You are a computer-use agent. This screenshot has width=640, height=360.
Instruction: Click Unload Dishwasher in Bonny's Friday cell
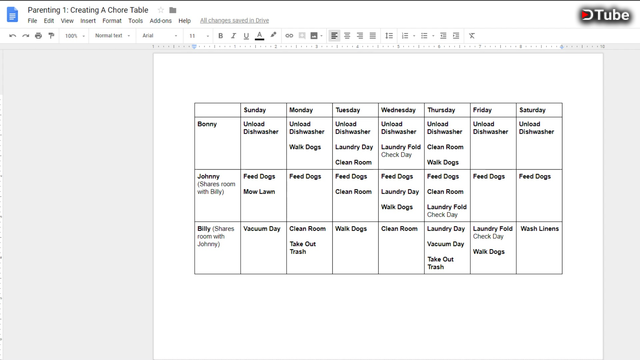[x=491, y=128]
